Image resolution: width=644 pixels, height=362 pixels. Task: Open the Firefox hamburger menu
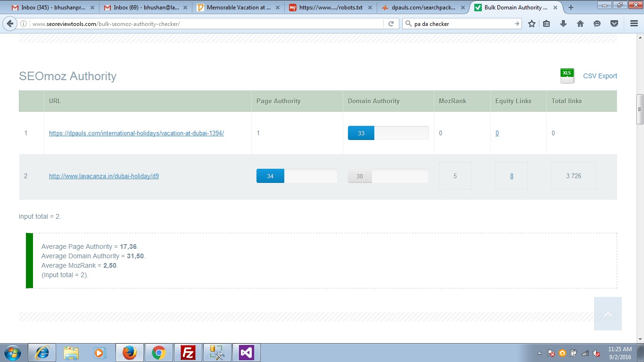[x=634, y=24]
